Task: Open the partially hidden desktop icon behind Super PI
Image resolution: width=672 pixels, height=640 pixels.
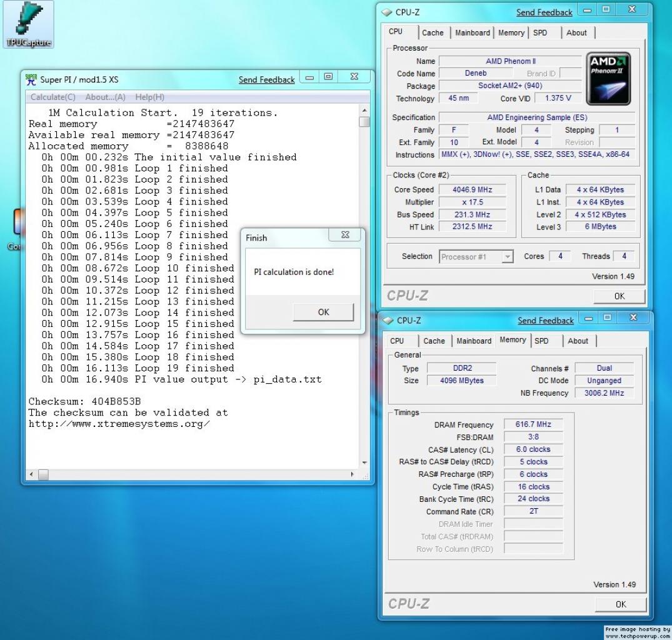Action: point(17,229)
